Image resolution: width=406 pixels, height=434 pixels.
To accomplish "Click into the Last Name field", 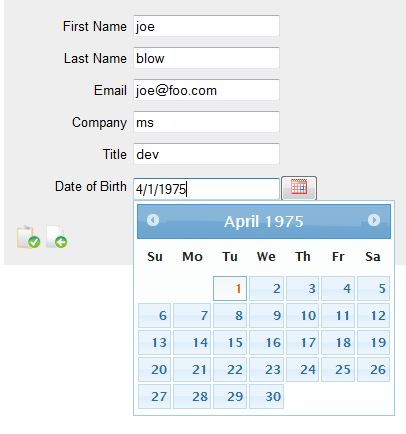I will pyautogui.click(x=206, y=58).
